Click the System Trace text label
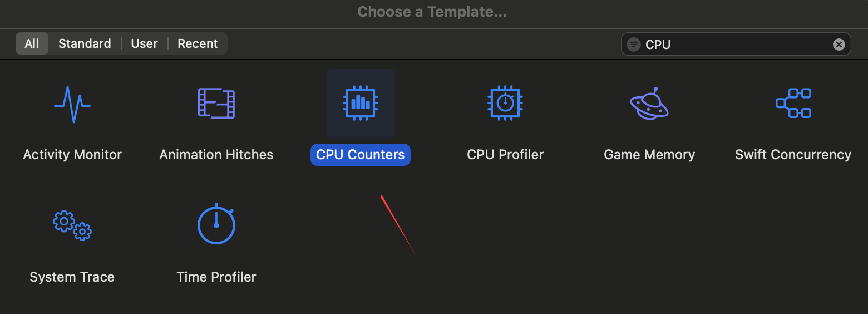Viewport: 868px width, 314px height. (72, 277)
